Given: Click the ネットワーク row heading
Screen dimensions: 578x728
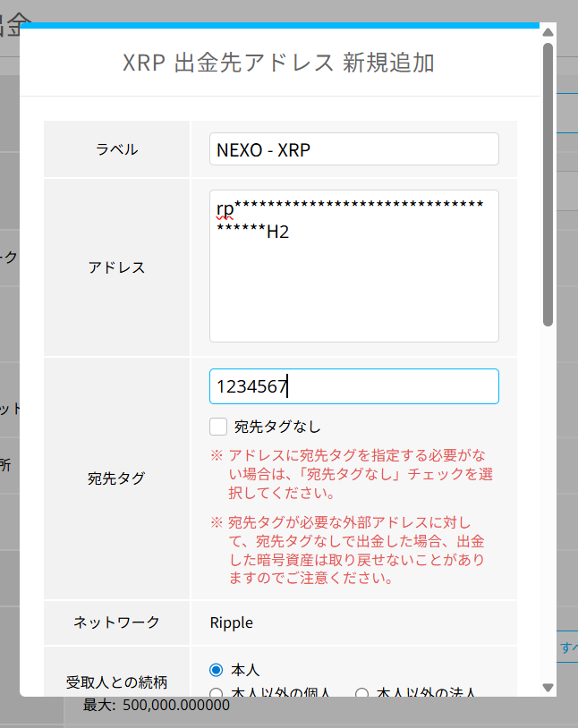Looking at the screenshot, I should click(x=117, y=622).
